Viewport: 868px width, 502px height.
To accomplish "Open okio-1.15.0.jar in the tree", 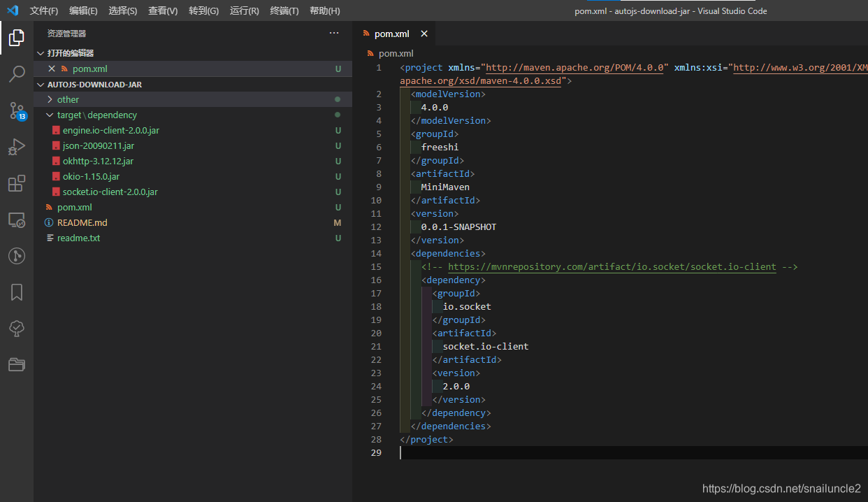I will [x=91, y=176].
